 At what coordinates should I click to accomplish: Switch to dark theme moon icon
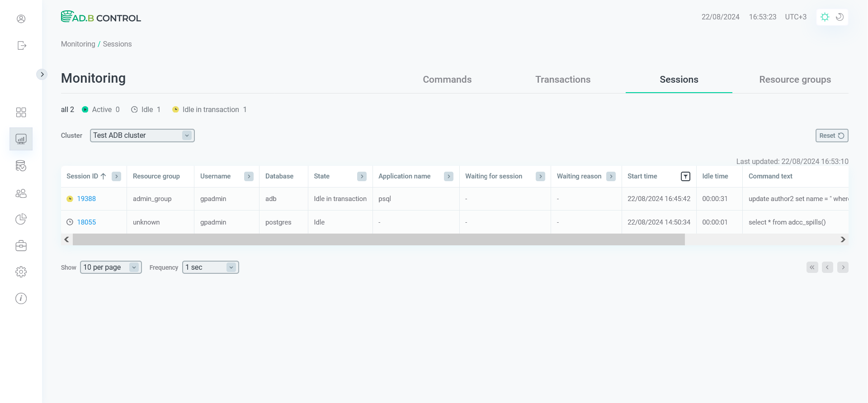pyautogui.click(x=840, y=17)
